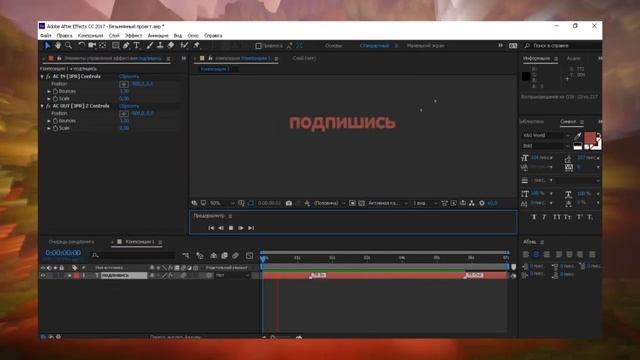Screen dimensions: 640x360
Task: Enable the Привязка snapping checkbox
Action: coord(258,46)
